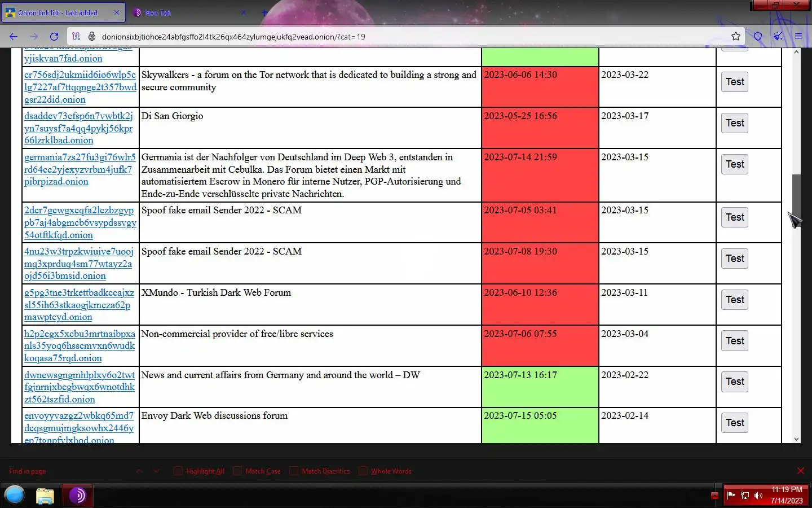Select the red 2023-07-14 21:59 cell

click(x=540, y=175)
